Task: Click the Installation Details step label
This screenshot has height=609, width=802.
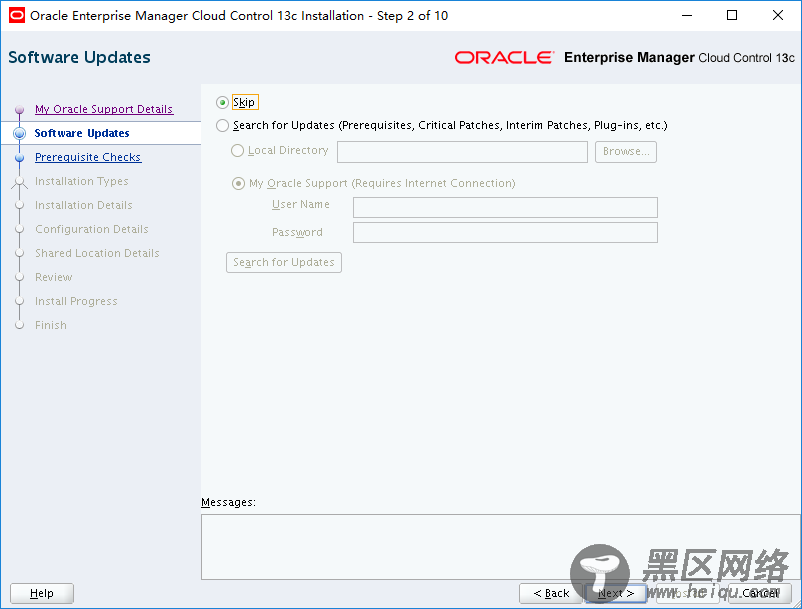Action: [x=84, y=205]
